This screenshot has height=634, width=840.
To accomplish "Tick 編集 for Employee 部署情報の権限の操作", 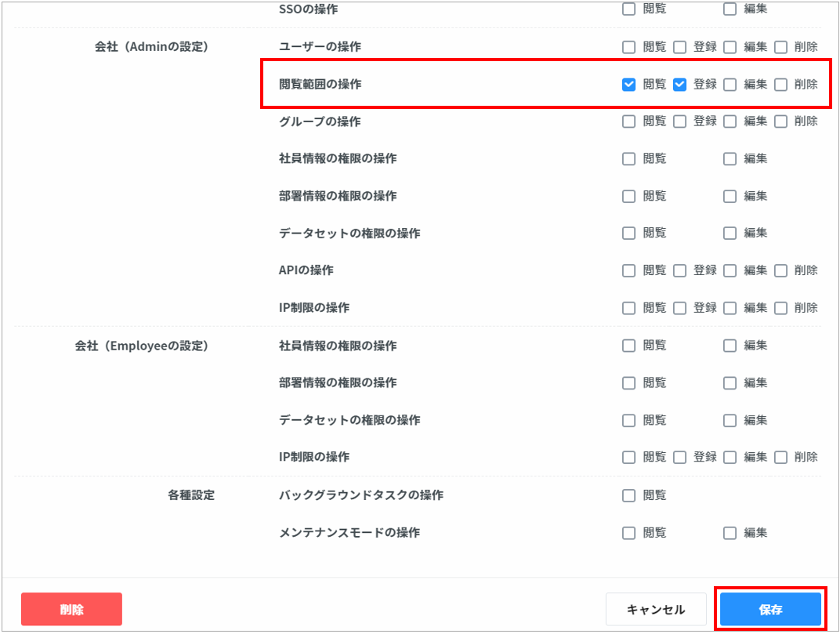I will [730, 383].
